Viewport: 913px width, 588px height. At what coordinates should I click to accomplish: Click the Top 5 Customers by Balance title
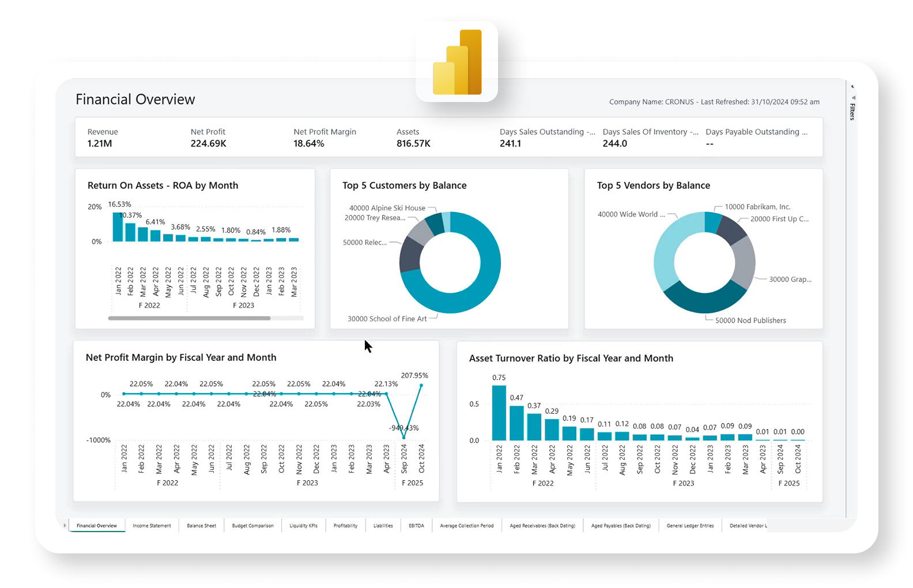(404, 186)
